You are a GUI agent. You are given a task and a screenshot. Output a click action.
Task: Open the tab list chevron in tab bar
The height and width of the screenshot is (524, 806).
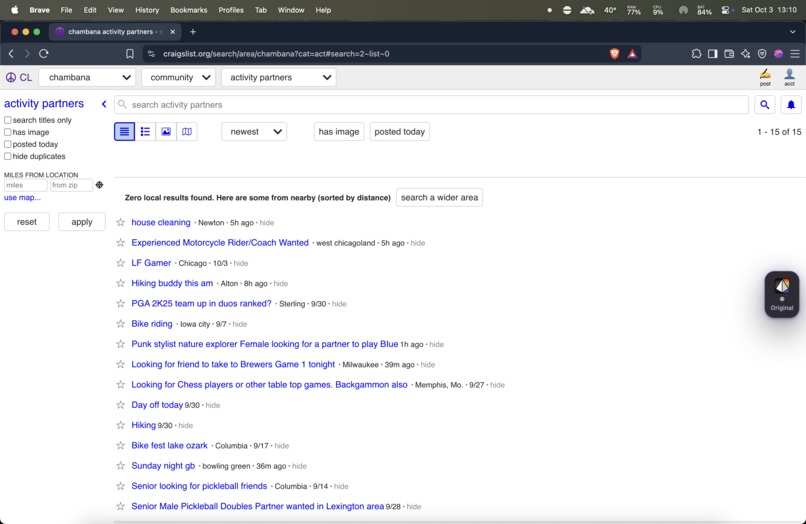click(x=793, y=32)
